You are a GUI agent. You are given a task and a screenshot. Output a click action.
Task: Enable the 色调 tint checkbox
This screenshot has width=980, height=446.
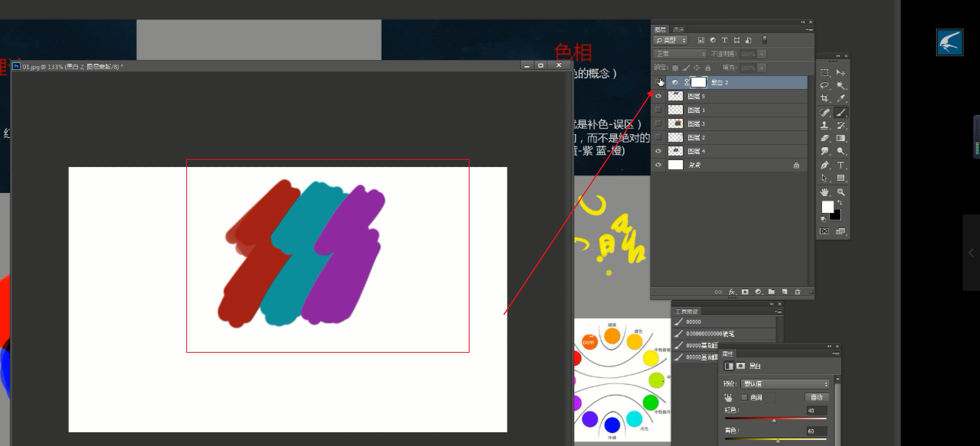[744, 397]
